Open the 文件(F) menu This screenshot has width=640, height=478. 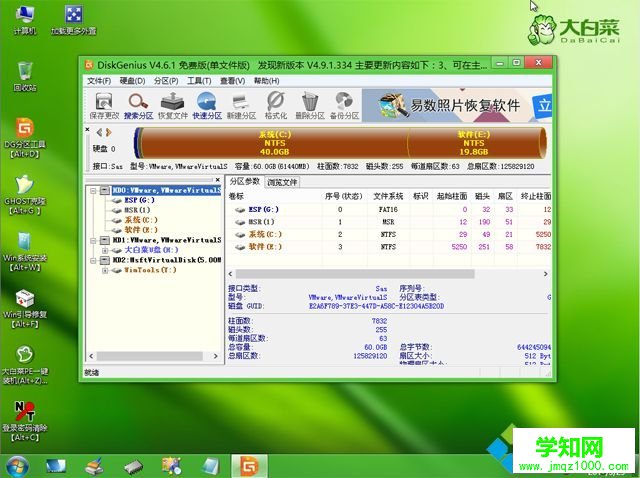99,81
